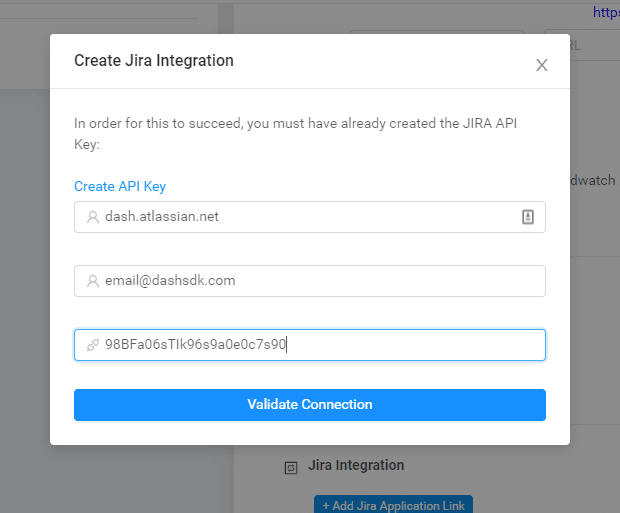Viewport: 620px width, 513px height.
Task: Open the Create API Key link
Action: (x=120, y=186)
